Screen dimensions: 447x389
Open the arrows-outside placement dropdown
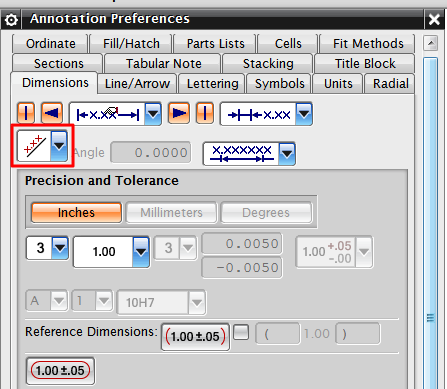pyautogui.click(x=304, y=114)
